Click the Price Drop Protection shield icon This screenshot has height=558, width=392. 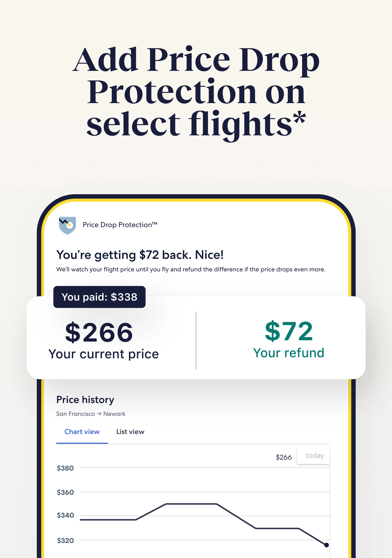67,225
